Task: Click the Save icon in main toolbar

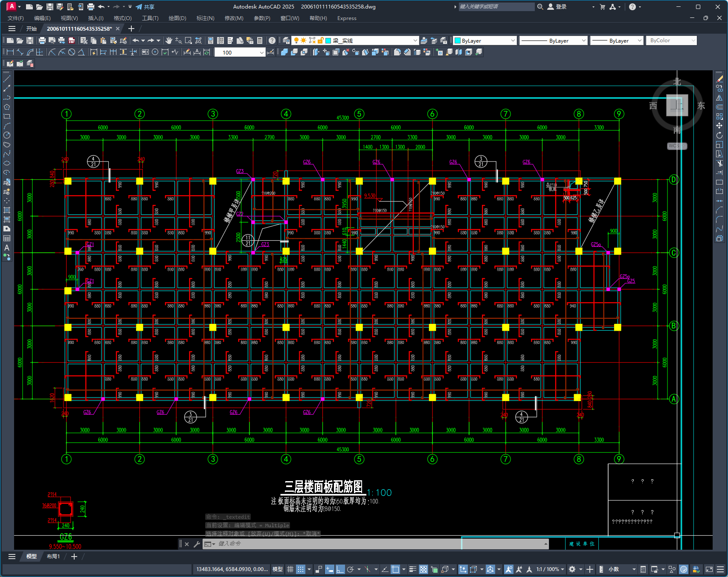Action: [x=30, y=40]
